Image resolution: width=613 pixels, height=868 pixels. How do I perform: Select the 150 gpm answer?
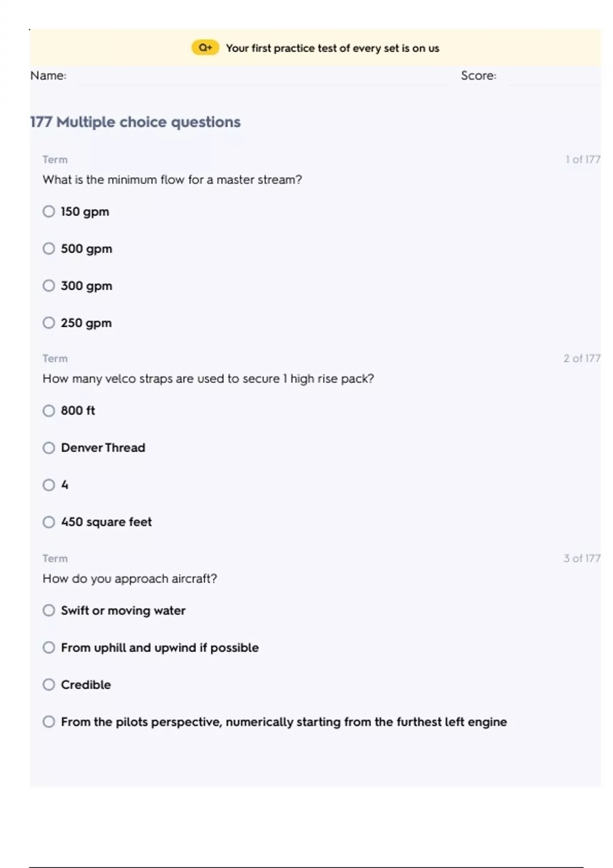coord(49,211)
